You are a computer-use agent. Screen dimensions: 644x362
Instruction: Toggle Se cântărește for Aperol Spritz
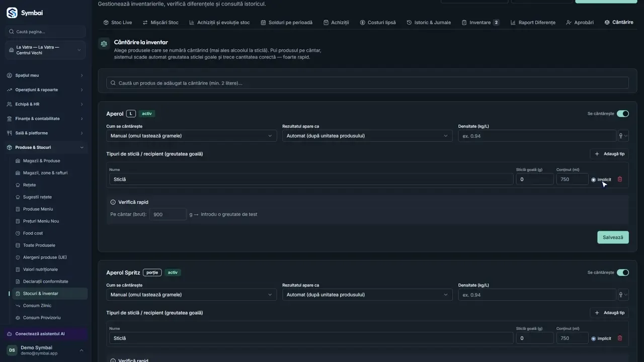click(623, 273)
